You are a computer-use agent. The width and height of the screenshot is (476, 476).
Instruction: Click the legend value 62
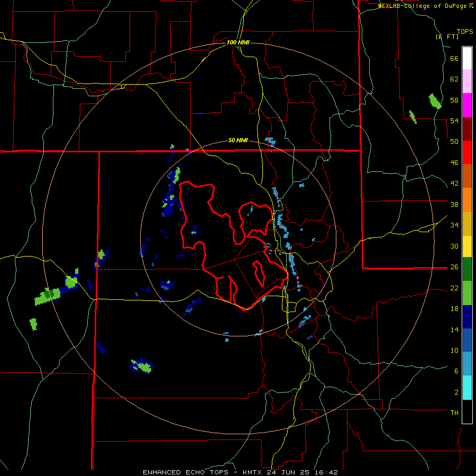[454, 79]
